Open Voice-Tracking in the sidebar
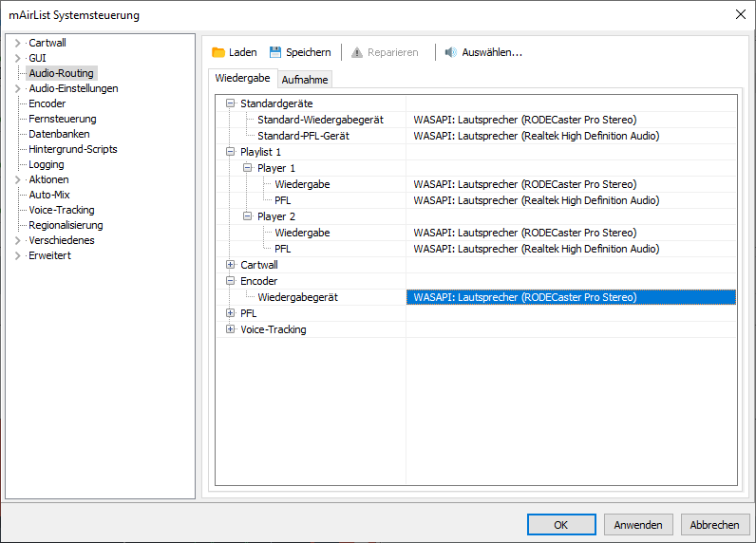 point(61,210)
